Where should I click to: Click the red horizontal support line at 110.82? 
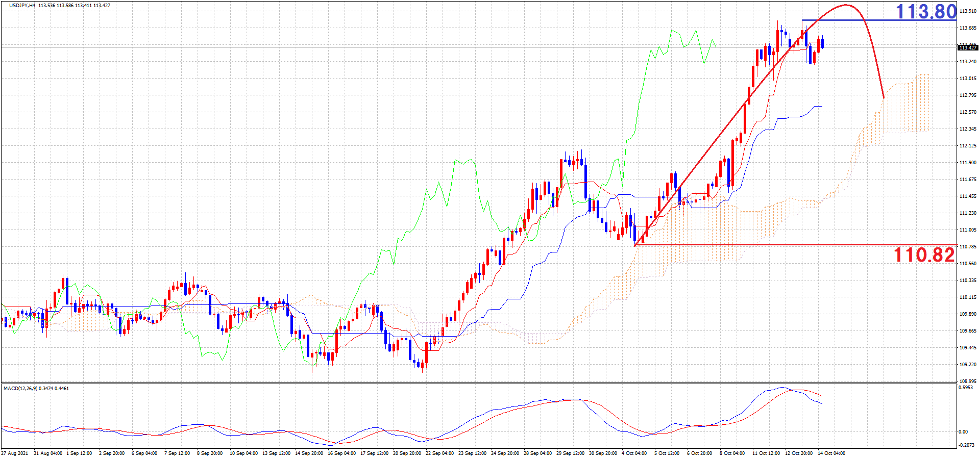(766, 245)
